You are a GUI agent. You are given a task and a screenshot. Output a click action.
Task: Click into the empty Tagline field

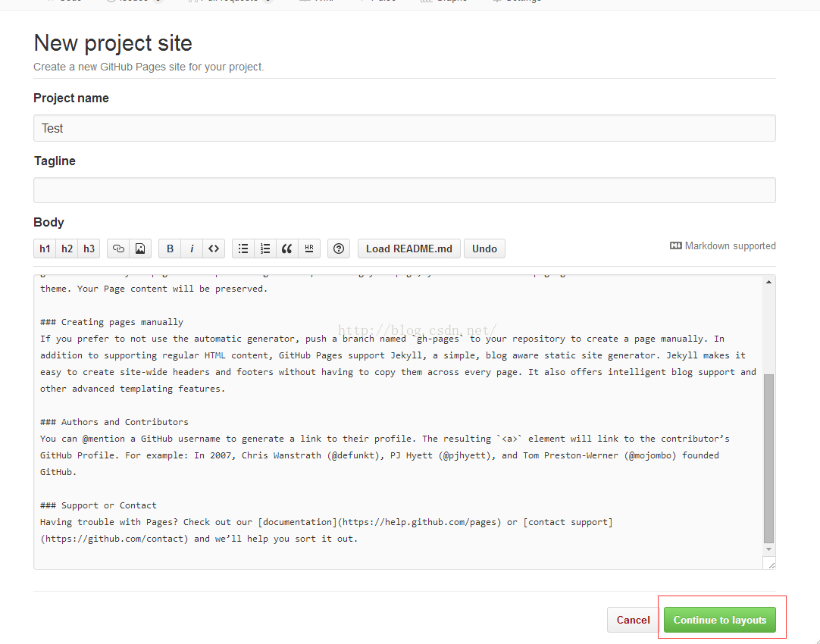pyautogui.click(x=404, y=190)
